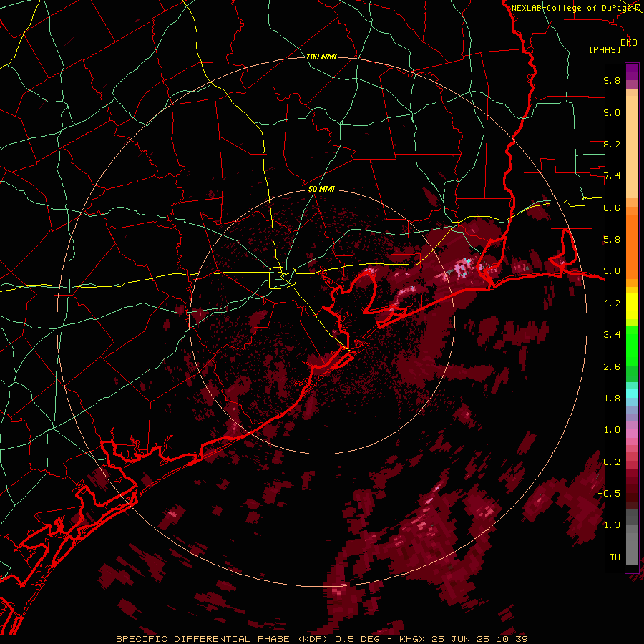Click the 1.8 value on the color scale
The width and height of the screenshot is (644, 644).
pyautogui.click(x=612, y=399)
